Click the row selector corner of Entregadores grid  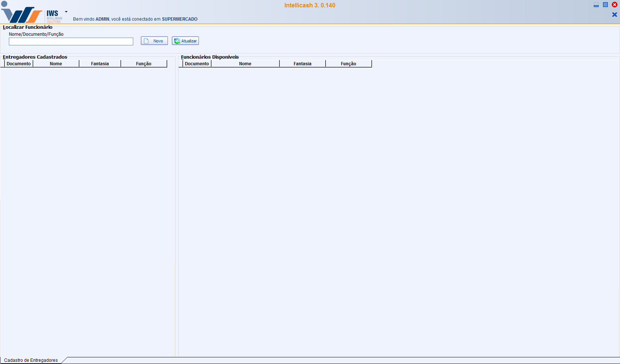pyautogui.click(x=2, y=64)
